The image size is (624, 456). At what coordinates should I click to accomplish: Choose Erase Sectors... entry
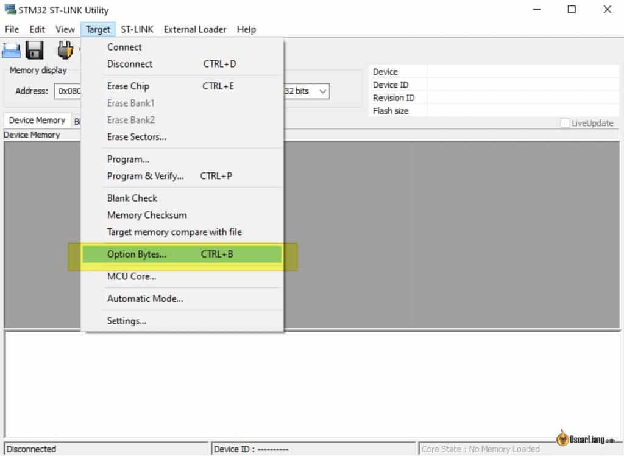182,137
